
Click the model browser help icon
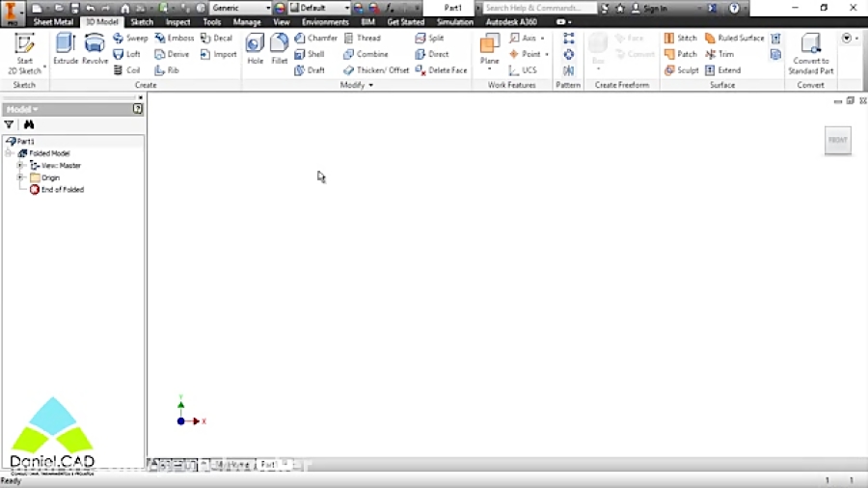coord(137,109)
